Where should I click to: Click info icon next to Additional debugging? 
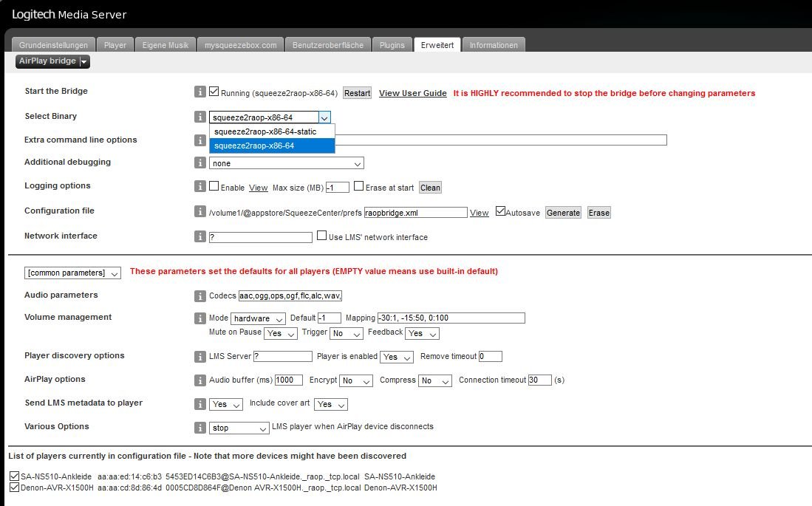[x=199, y=163]
